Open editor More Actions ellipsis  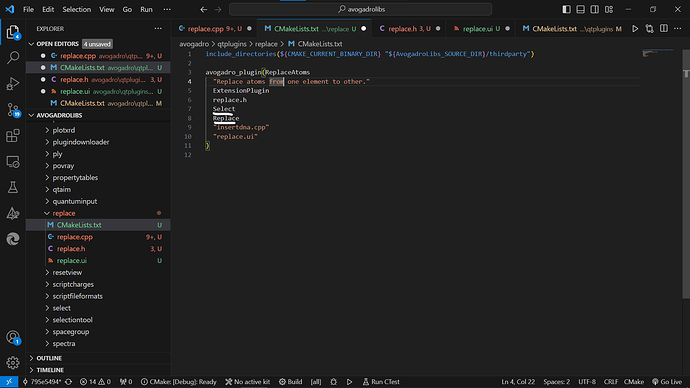tap(678, 29)
